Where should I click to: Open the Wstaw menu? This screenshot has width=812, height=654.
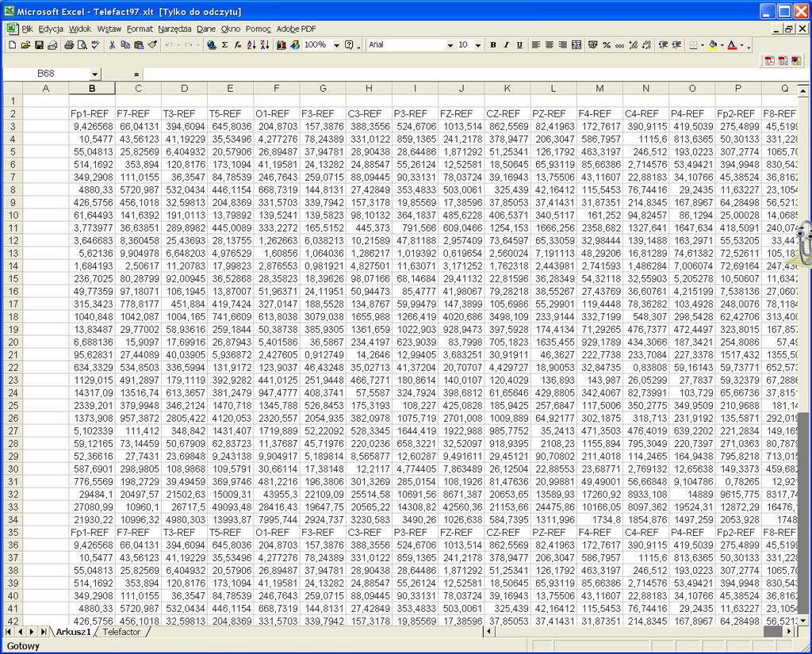point(109,29)
